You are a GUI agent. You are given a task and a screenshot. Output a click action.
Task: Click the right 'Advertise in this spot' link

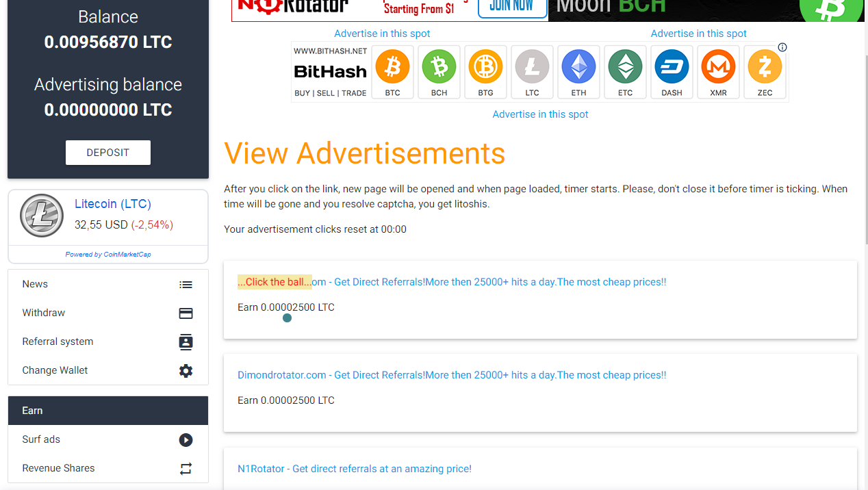pyautogui.click(x=699, y=34)
